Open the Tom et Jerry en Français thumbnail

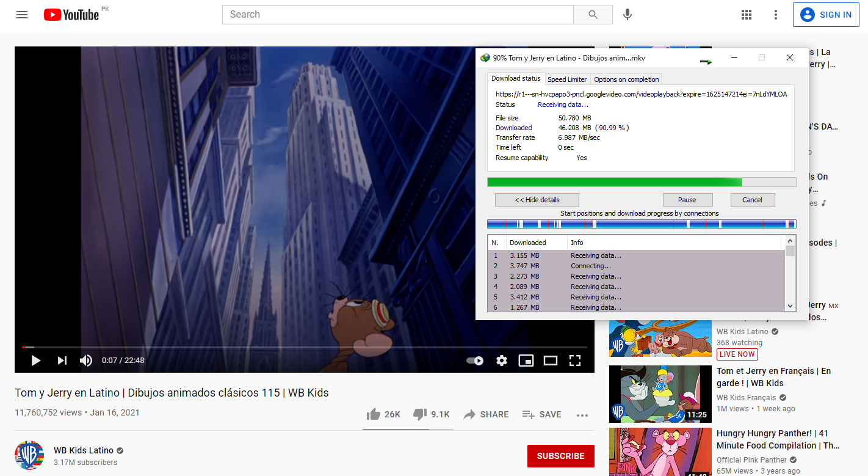point(660,394)
